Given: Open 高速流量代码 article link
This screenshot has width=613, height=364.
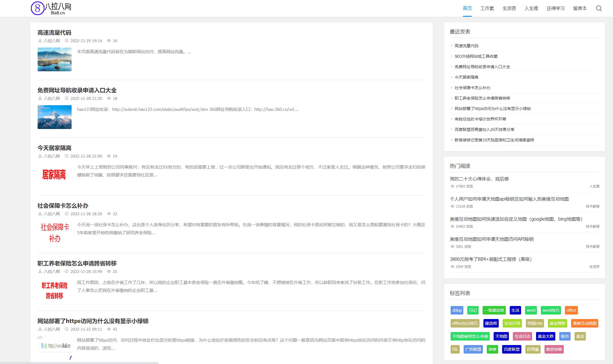Looking at the screenshot, I should coord(54,32).
